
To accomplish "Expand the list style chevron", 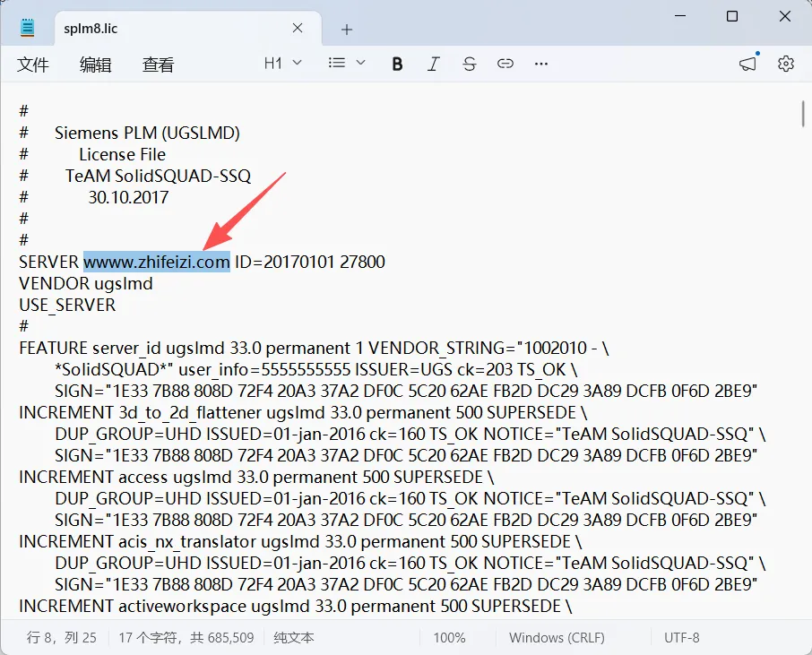I will click(361, 63).
